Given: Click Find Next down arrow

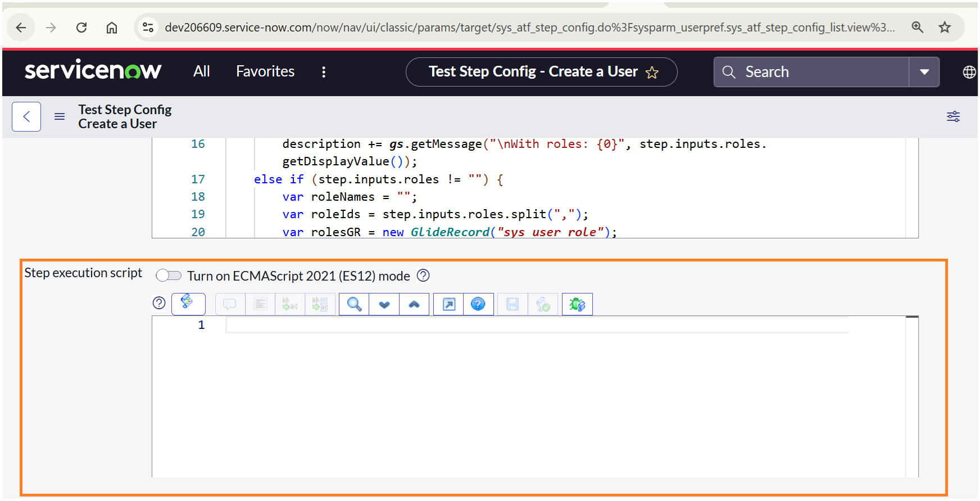Looking at the screenshot, I should [384, 304].
